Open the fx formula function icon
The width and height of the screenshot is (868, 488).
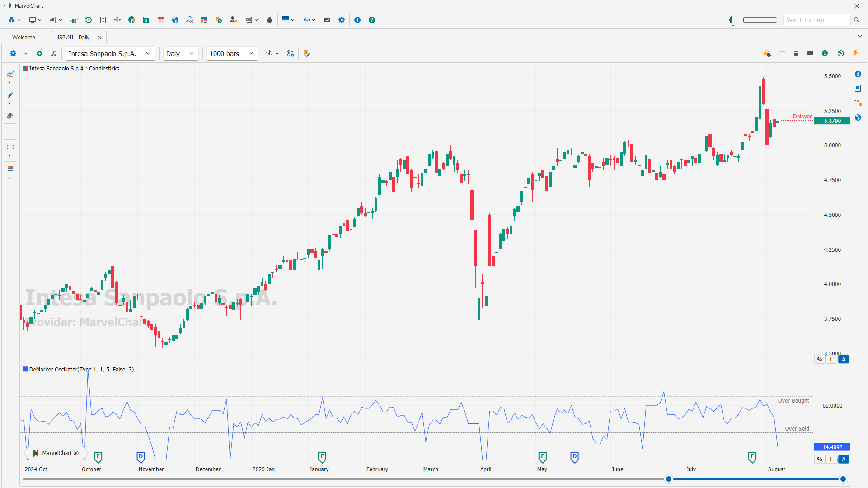point(54,53)
